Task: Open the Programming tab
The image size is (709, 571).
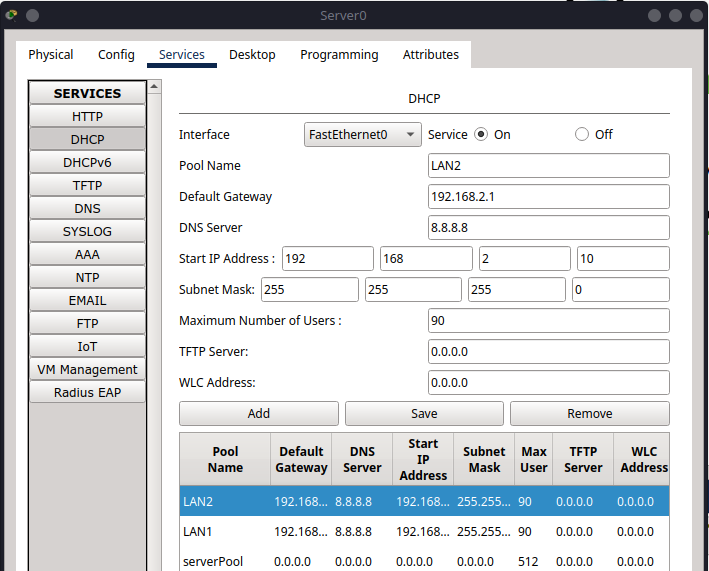Action: (x=339, y=55)
